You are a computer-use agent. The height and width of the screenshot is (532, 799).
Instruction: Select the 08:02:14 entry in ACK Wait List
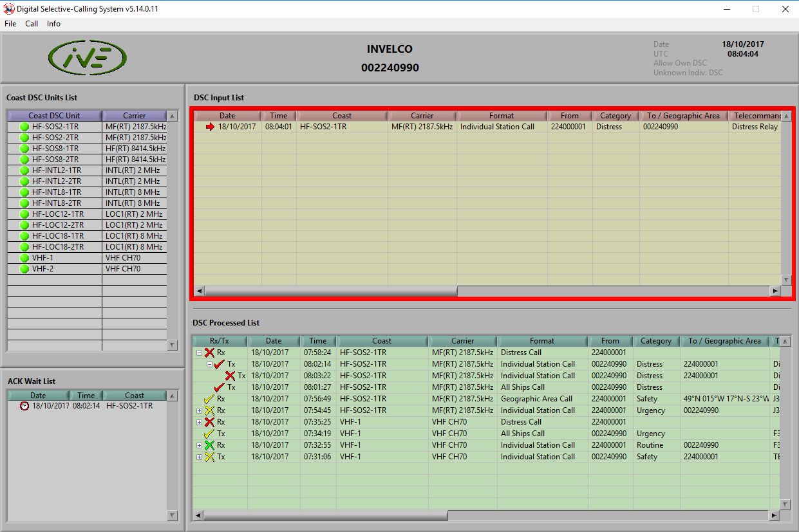point(87,407)
